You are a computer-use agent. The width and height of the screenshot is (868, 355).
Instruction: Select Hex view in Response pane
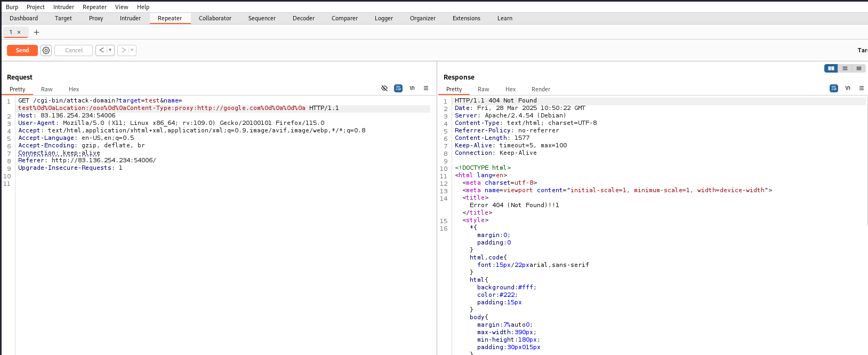pos(511,89)
